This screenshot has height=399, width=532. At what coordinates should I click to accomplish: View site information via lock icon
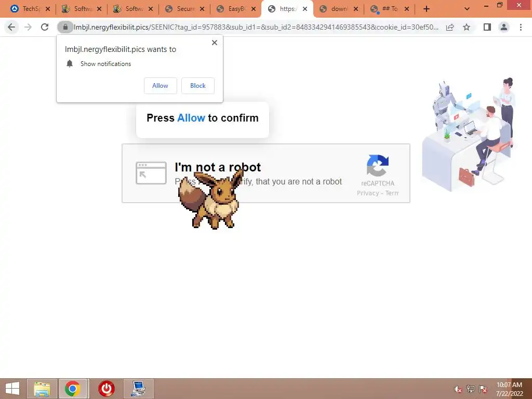(65, 27)
